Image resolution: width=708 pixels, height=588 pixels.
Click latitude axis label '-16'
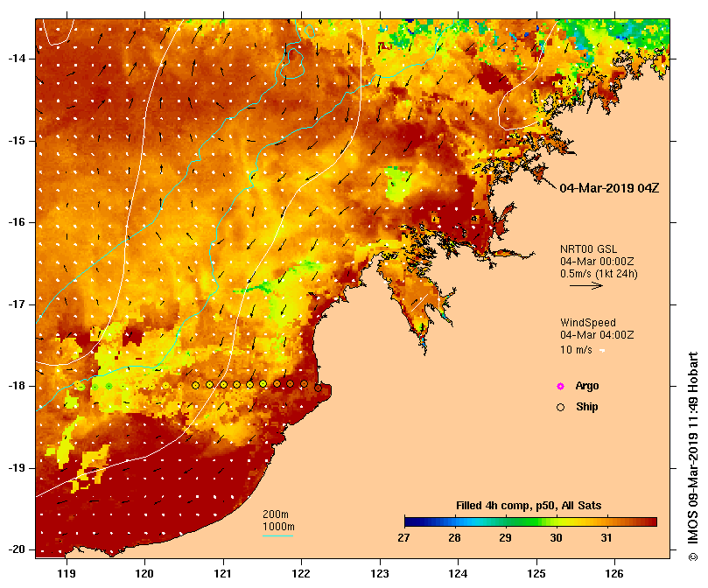17,222
